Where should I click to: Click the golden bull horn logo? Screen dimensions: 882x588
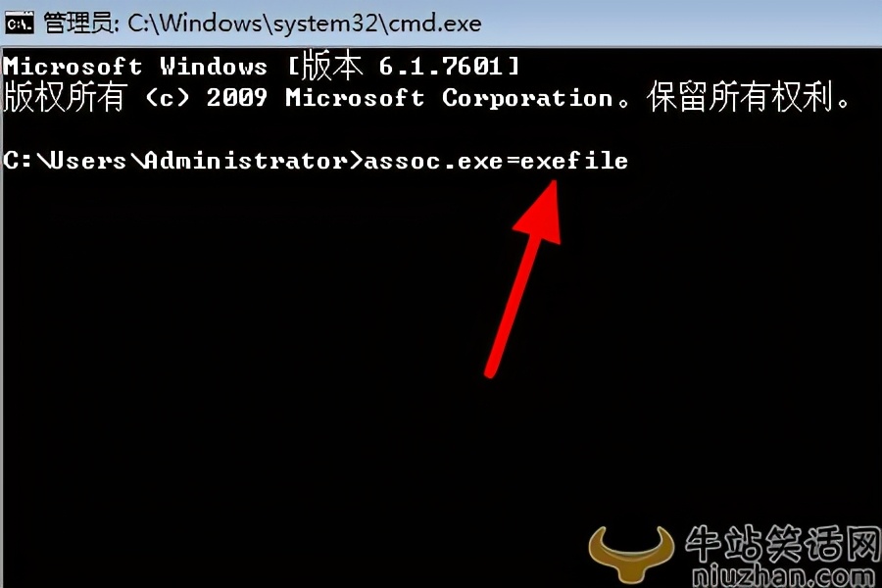(x=631, y=553)
